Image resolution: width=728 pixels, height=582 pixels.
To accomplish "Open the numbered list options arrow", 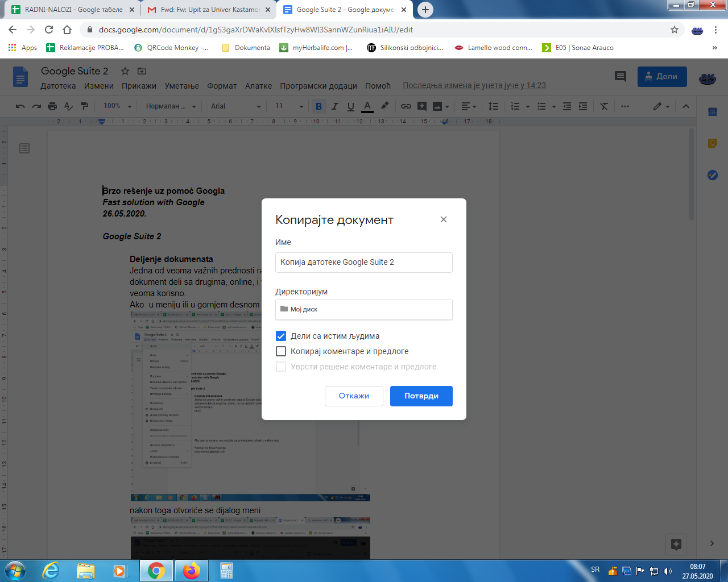I will 528,106.
